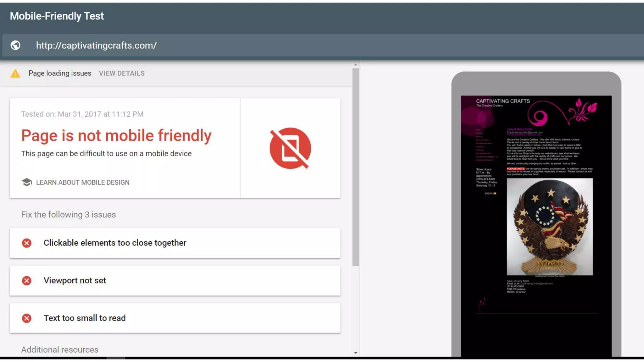
Task: Expand the Text too small to read issue
Action: (175, 318)
